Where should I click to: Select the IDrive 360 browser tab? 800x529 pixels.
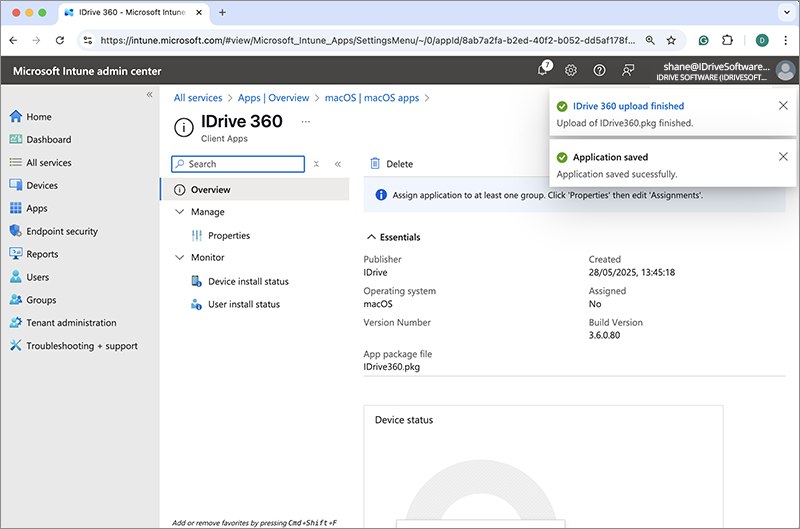tap(134, 12)
